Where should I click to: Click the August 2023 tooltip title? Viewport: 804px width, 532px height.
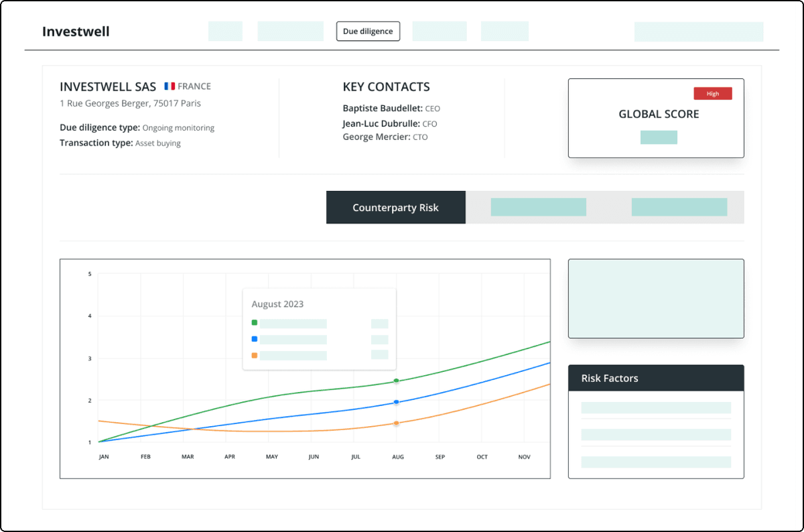277,304
